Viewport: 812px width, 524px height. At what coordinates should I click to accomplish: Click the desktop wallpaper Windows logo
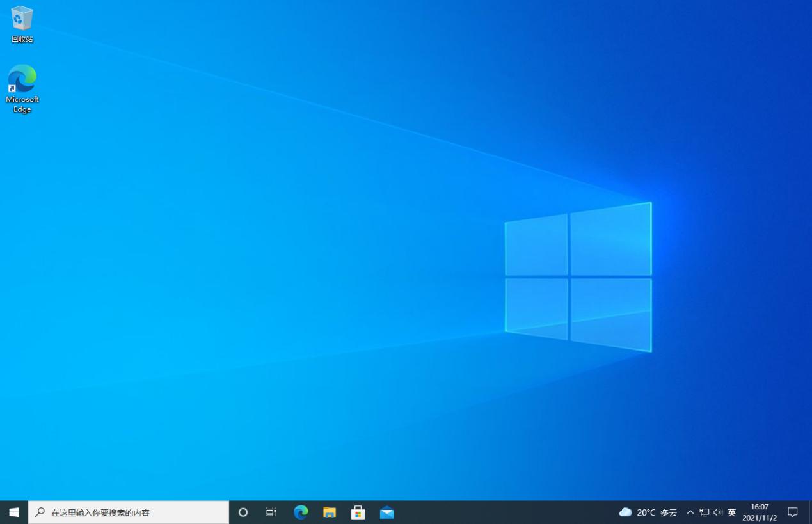578,277
